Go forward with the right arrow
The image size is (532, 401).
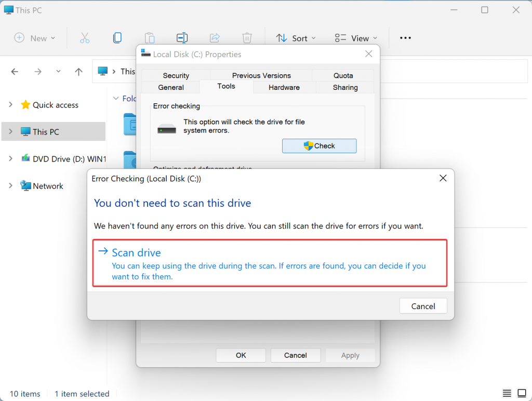(38, 72)
